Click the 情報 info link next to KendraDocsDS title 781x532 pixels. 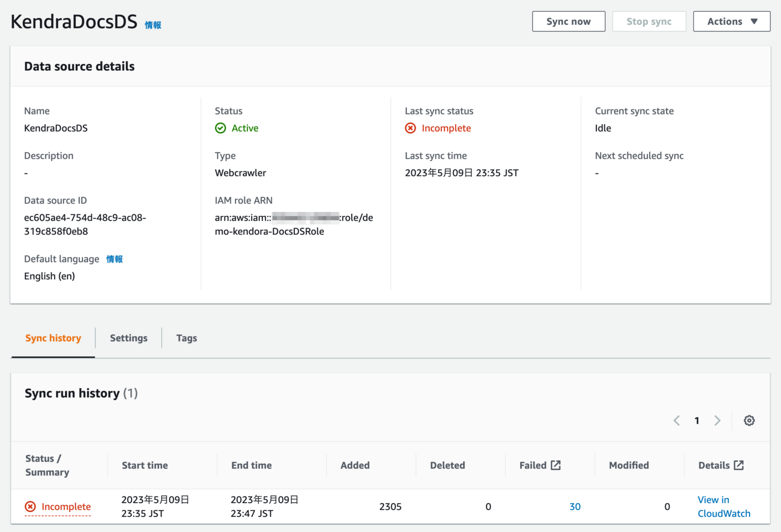pyautogui.click(x=152, y=24)
